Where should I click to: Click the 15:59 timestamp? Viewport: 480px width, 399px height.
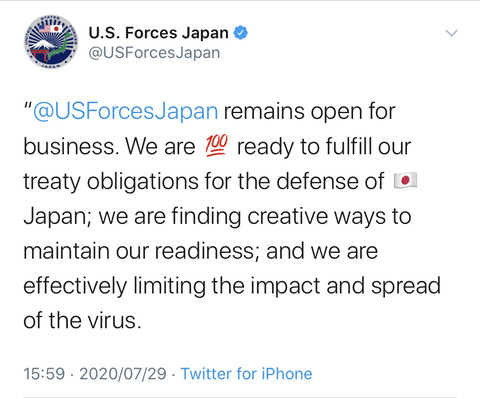click(44, 374)
